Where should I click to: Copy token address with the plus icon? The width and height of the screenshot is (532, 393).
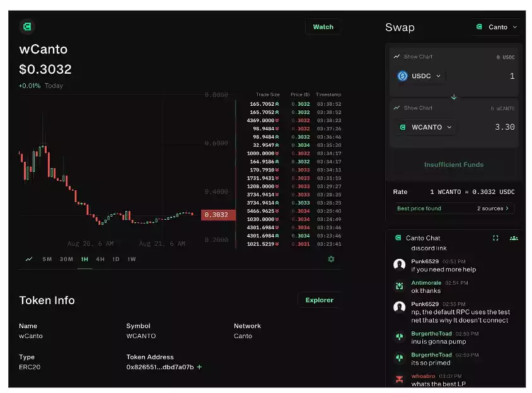200,367
